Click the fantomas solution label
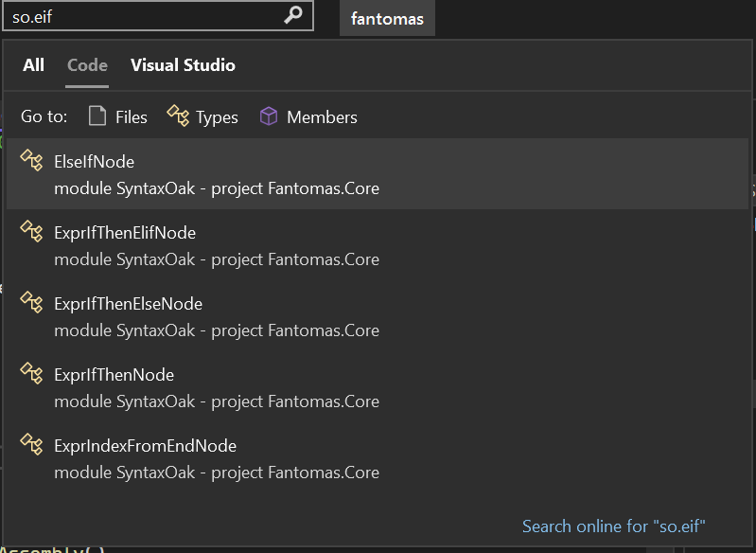Image resolution: width=756 pixels, height=553 pixels. pos(387,18)
